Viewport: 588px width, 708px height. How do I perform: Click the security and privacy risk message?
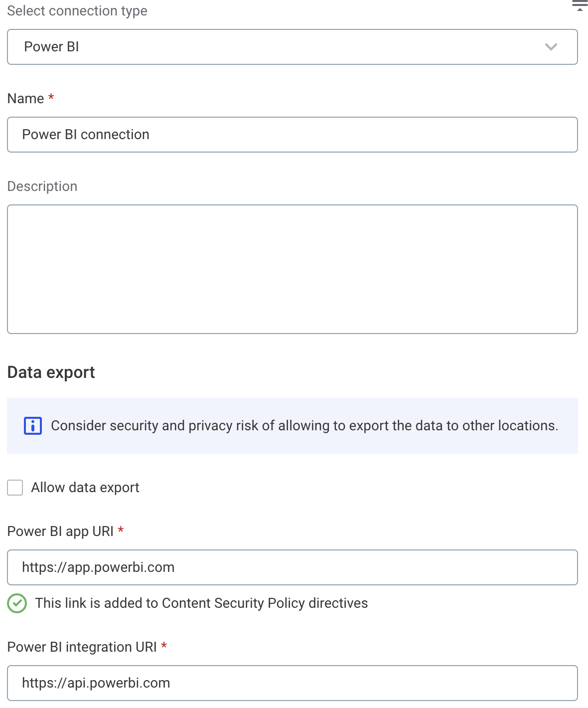coord(304,426)
